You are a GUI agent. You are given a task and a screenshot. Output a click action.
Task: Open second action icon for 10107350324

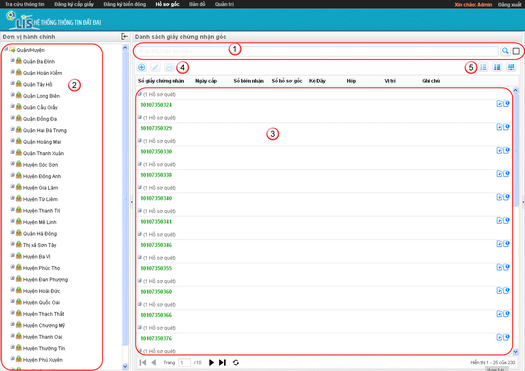coord(506,104)
